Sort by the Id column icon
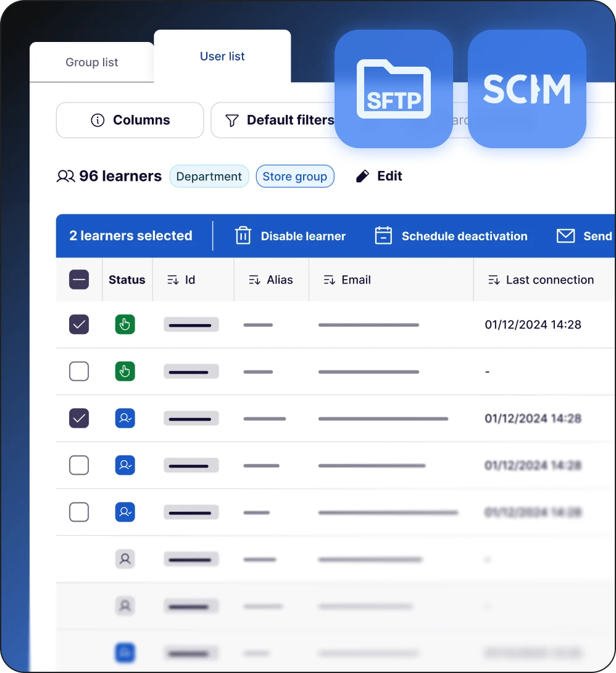Viewport: 616px width, 673px height. pyautogui.click(x=173, y=280)
